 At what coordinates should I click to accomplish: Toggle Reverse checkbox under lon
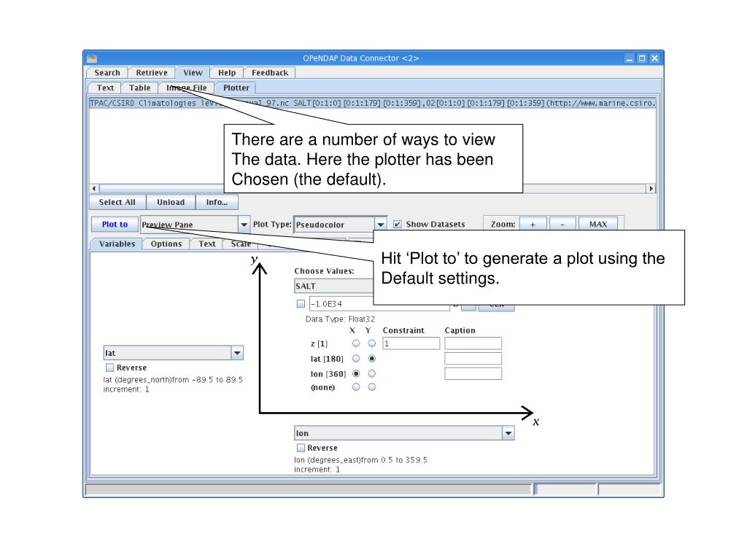(x=301, y=448)
